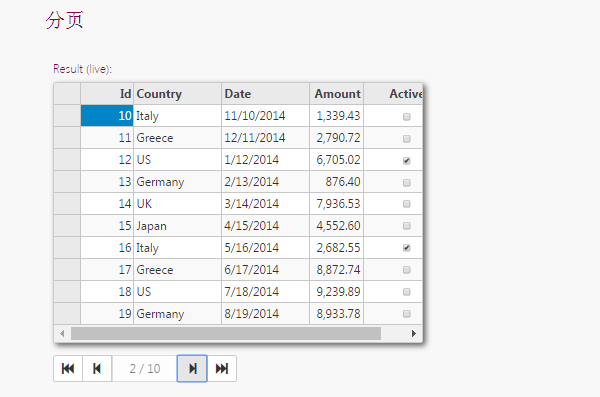Select Country cell US in row 18
The height and width of the screenshot is (397, 600).
(177, 292)
